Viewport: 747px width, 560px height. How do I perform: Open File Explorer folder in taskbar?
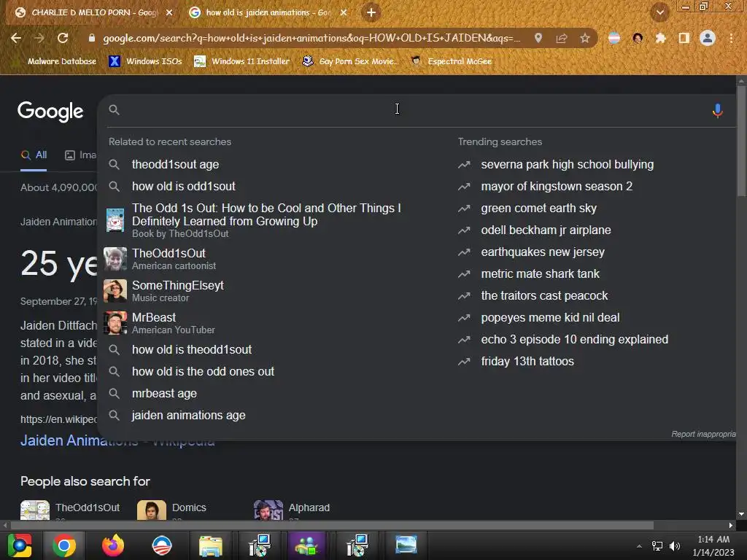pyautogui.click(x=210, y=545)
